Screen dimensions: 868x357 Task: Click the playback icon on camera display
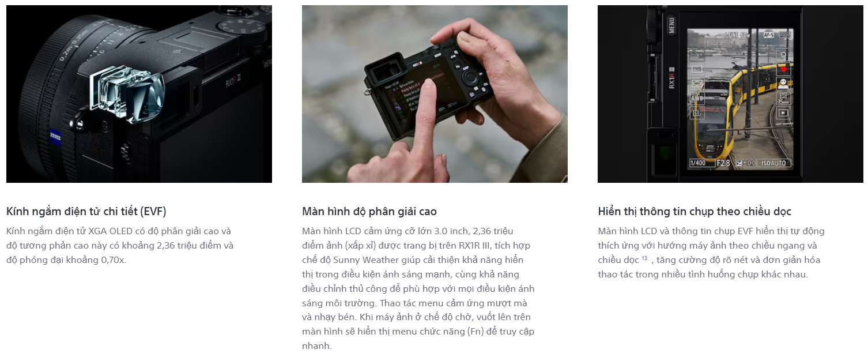(x=783, y=112)
